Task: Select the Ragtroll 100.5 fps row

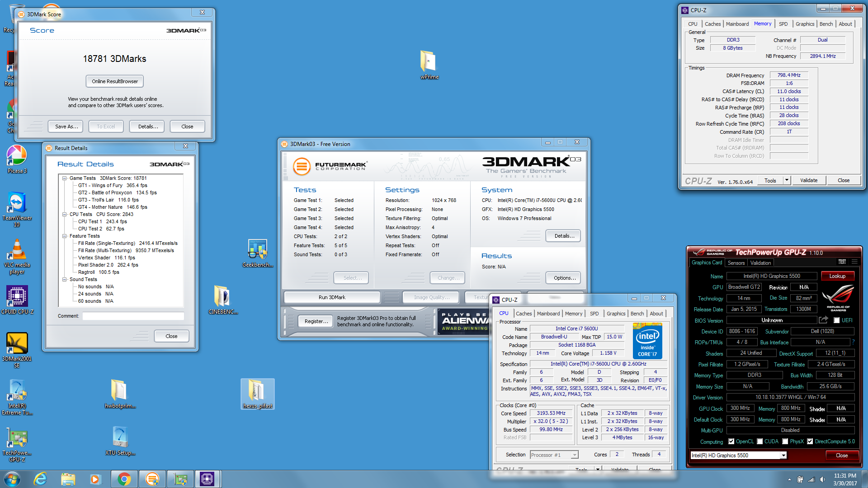Action: 99,272
